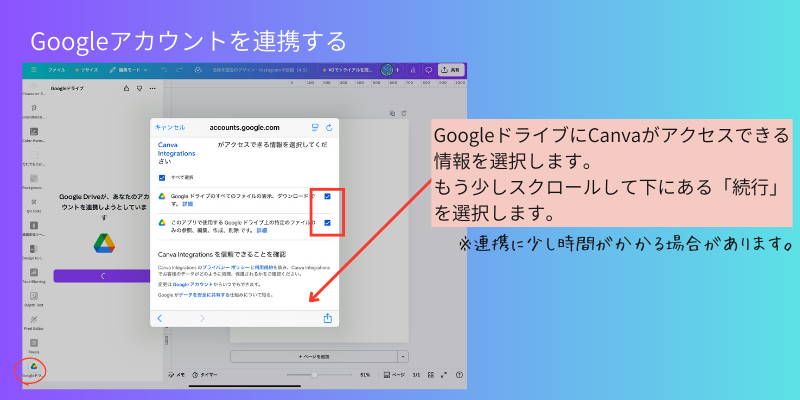The height and width of the screenshot is (400, 800).
Task: Open メモ notes in bottom bar
Action: pyautogui.click(x=177, y=374)
